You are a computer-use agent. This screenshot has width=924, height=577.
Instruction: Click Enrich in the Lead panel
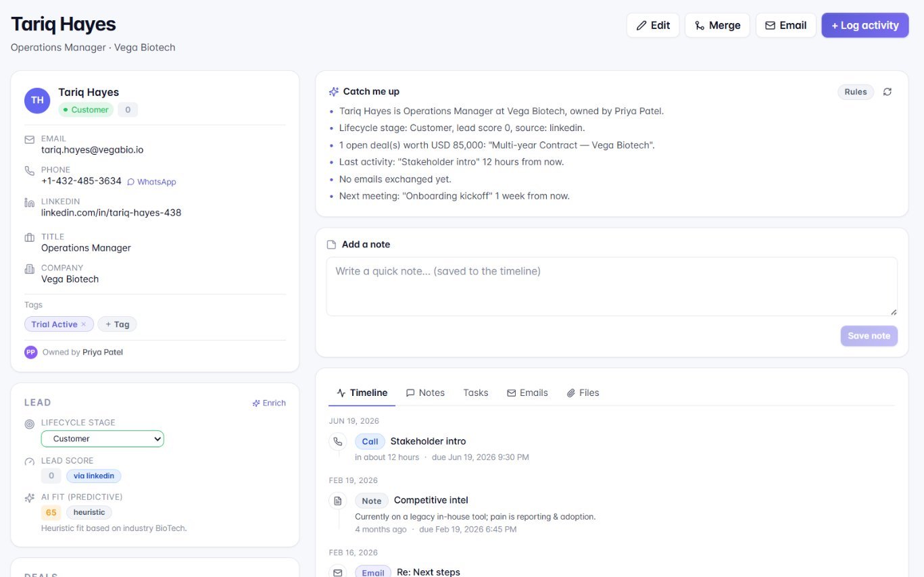pos(269,403)
